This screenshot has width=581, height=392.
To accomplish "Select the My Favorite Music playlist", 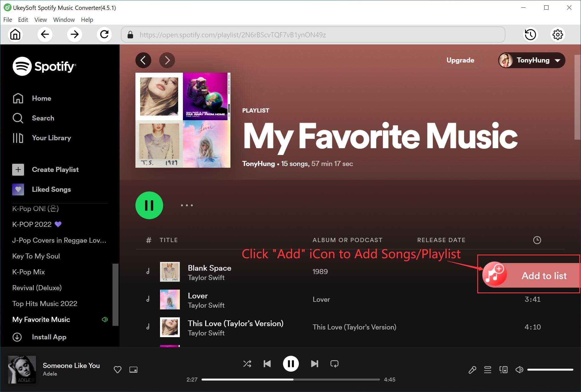I will point(41,319).
